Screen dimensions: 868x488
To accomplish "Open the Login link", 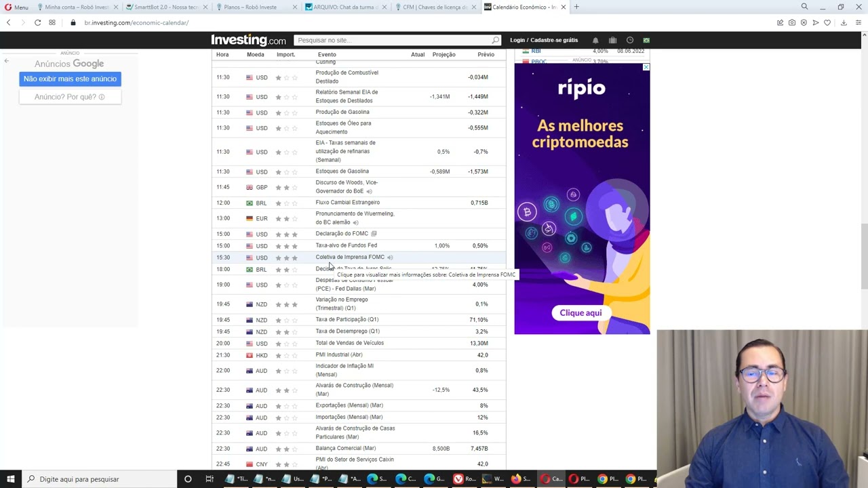I will click(x=517, y=40).
